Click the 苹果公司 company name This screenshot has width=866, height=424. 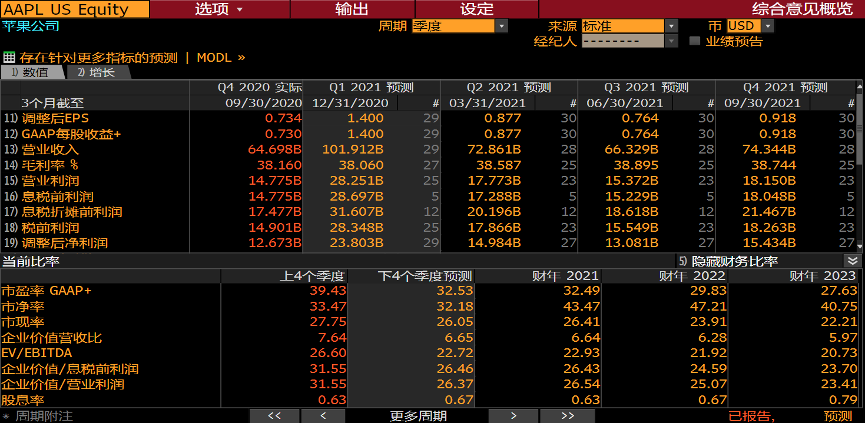click(30, 26)
